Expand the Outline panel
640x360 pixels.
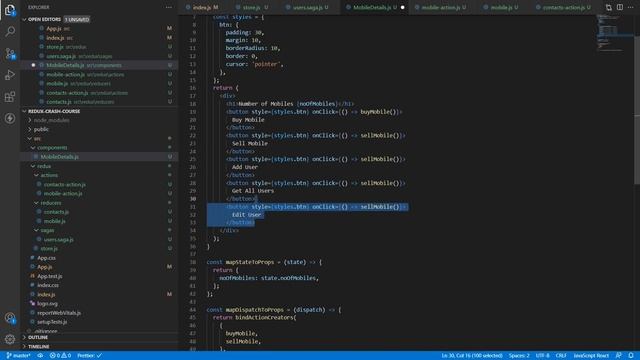[x=99, y=337]
